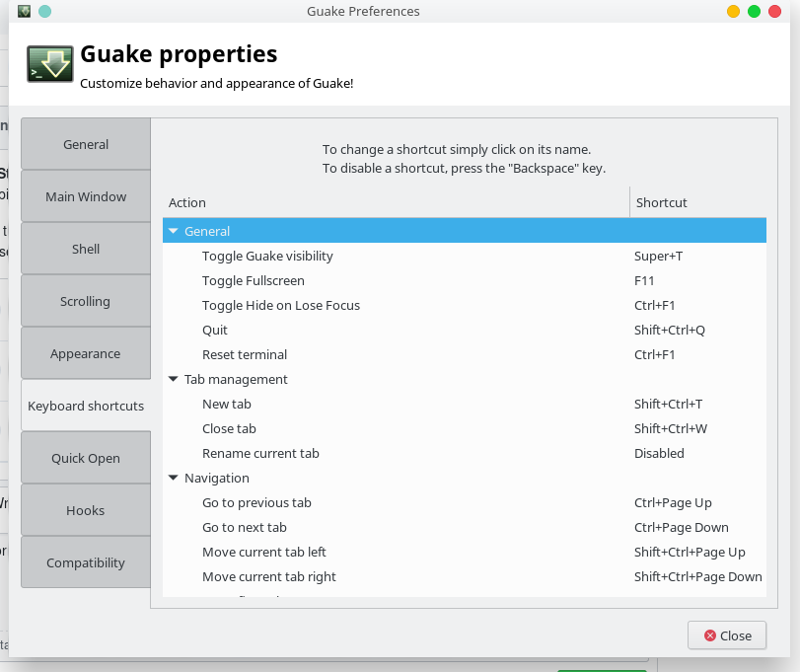Select the Compatibility tab
The width and height of the screenshot is (800, 672).
click(86, 562)
